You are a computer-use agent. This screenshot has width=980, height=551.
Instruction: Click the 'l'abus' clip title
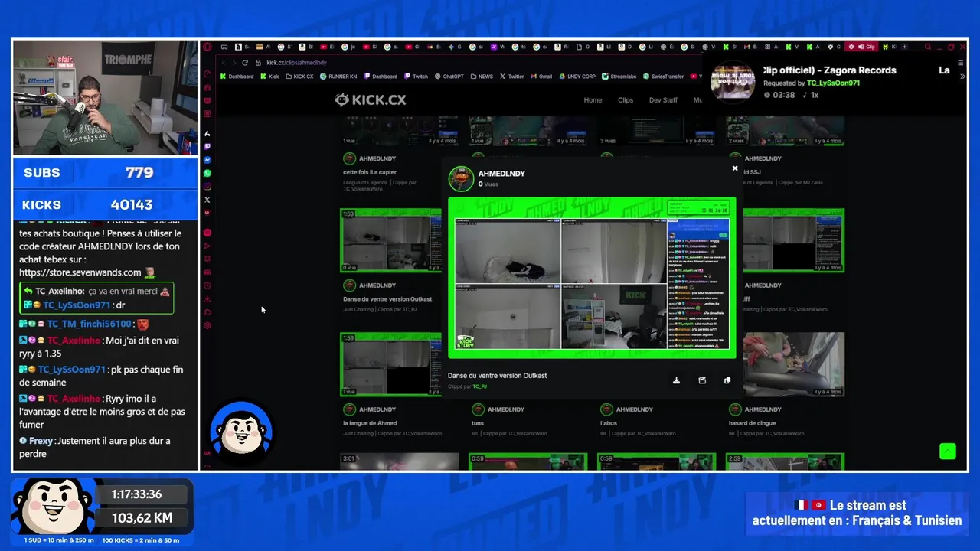(x=608, y=423)
